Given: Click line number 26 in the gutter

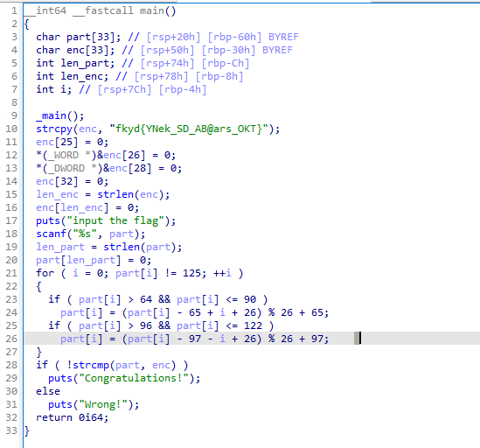Looking at the screenshot, I should pyautogui.click(x=11, y=339).
